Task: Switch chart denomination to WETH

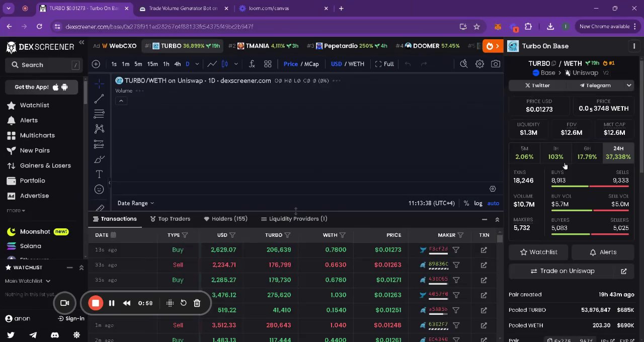Action: point(356,64)
